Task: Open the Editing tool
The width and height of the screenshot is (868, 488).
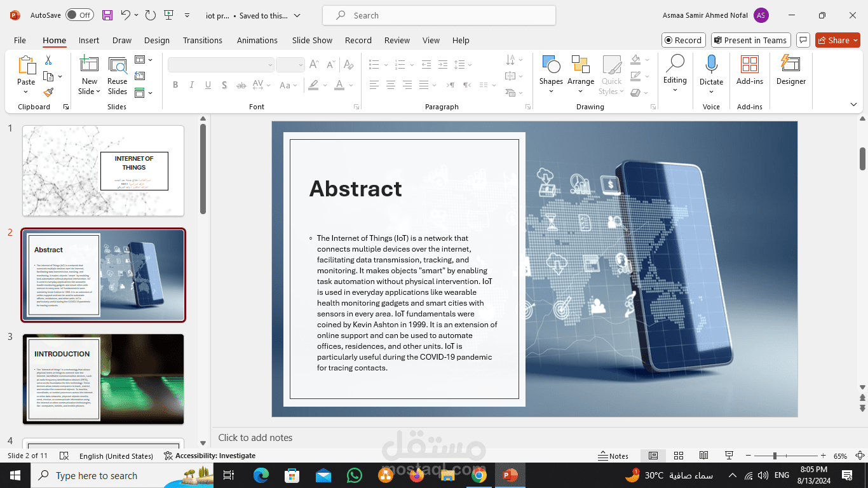Action: click(x=675, y=70)
